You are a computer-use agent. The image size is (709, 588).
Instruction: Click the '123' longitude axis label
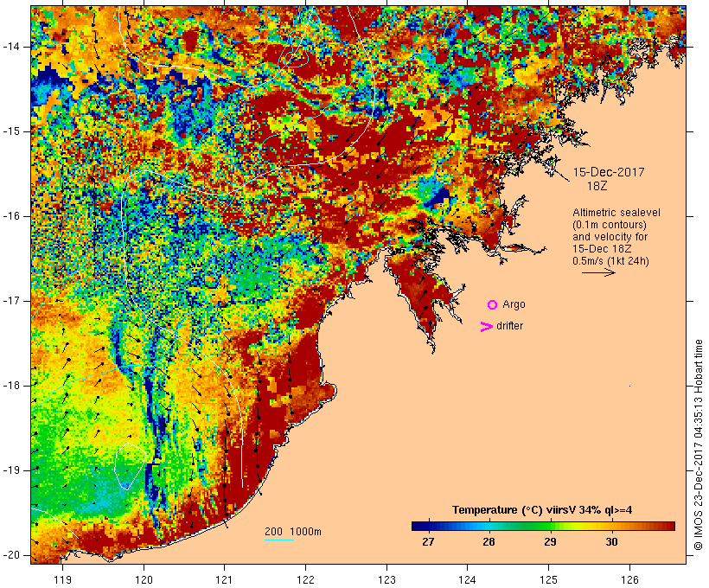tap(386, 580)
